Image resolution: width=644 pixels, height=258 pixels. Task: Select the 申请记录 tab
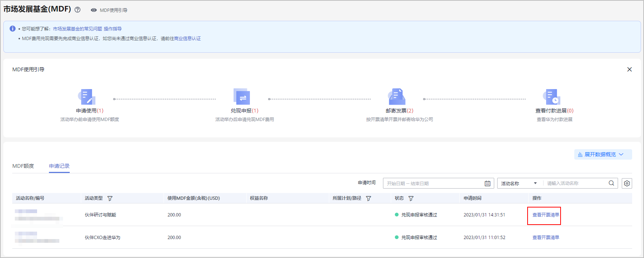click(59, 166)
